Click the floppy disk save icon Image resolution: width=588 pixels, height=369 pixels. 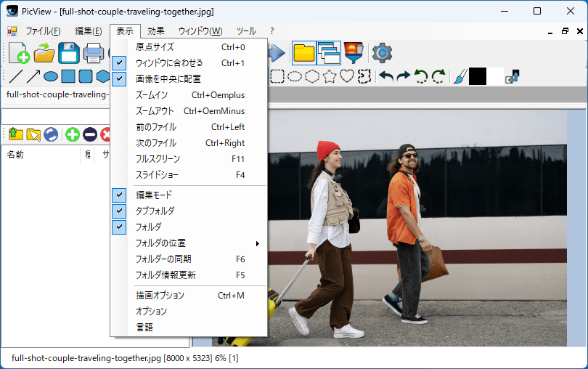(69, 53)
